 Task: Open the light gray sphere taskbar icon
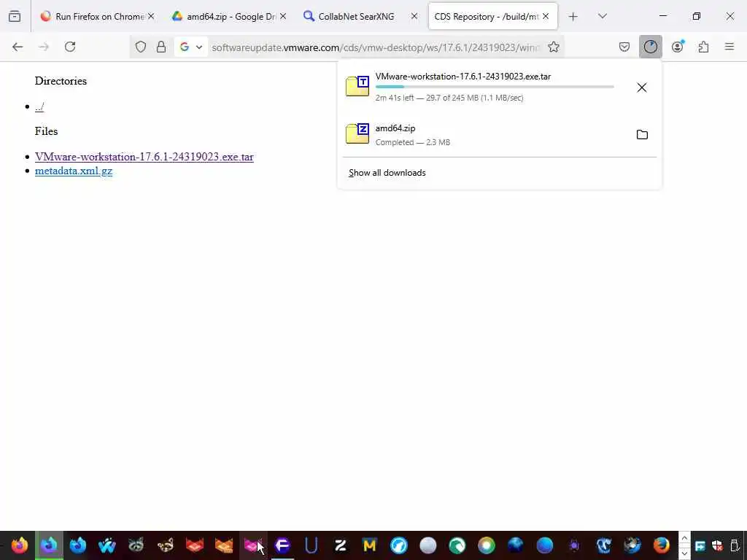coord(427,545)
